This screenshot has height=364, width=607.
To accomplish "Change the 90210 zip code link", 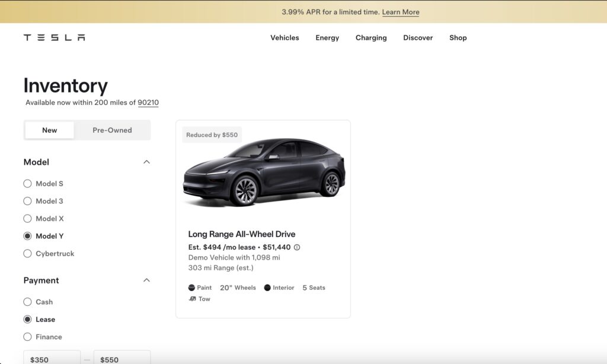I will (148, 103).
